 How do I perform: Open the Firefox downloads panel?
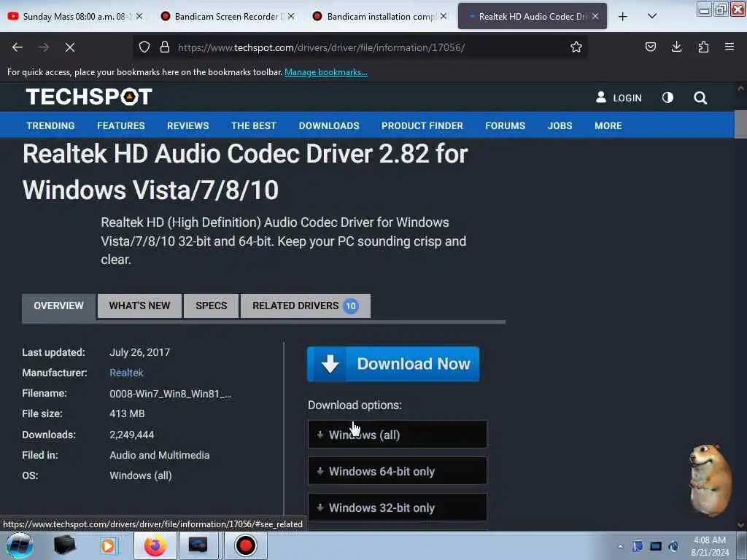pos(676,47)
